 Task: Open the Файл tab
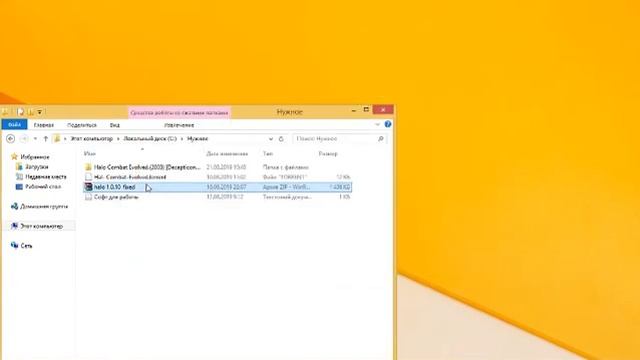14,124
